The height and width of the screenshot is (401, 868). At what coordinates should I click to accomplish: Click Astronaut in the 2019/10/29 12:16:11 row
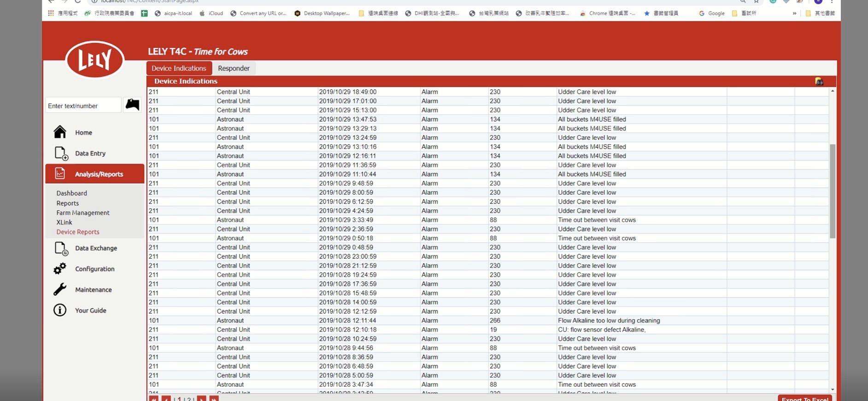coord(230,156)
